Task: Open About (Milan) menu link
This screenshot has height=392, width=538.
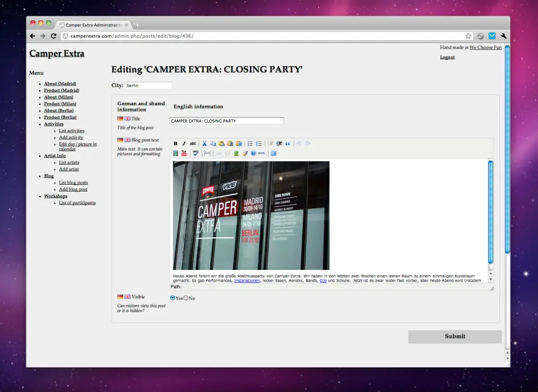Action: pos(59,97)
